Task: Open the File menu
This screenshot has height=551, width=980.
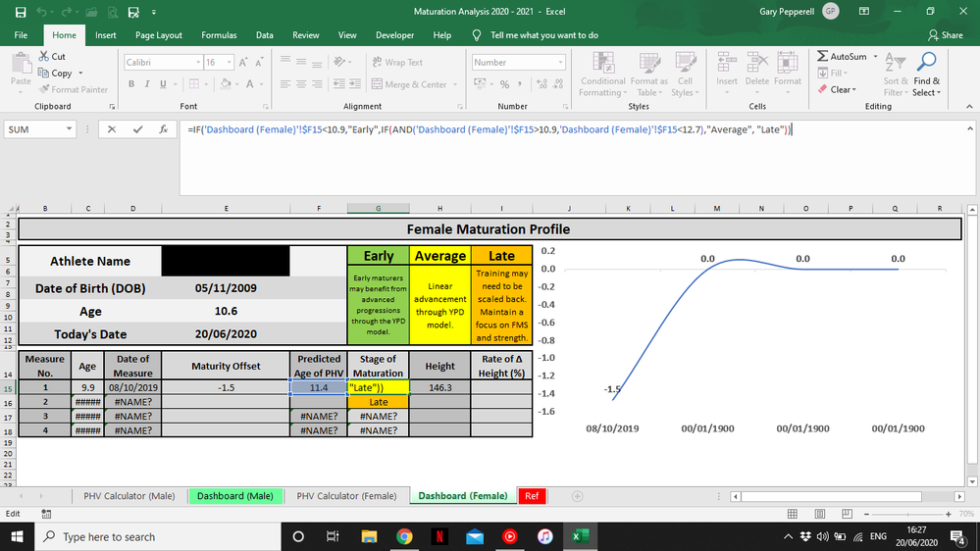Action: 21,35
